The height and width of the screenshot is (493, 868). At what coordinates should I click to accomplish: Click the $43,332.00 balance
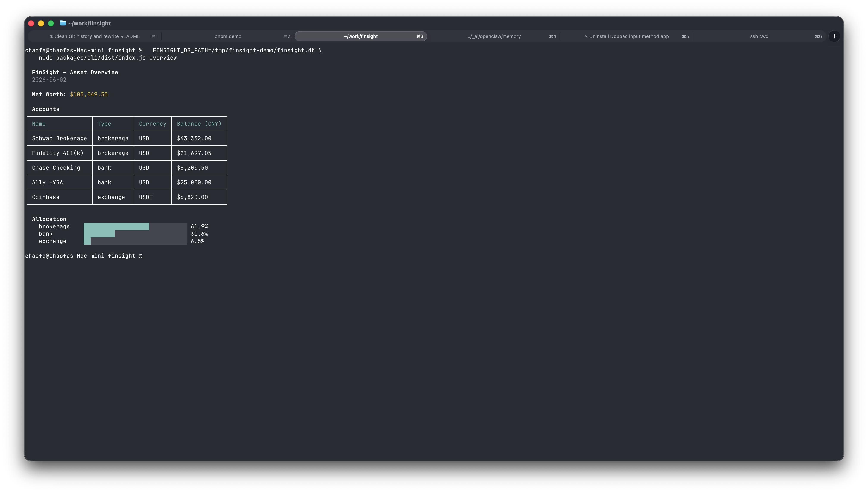[x=194, y=139]
